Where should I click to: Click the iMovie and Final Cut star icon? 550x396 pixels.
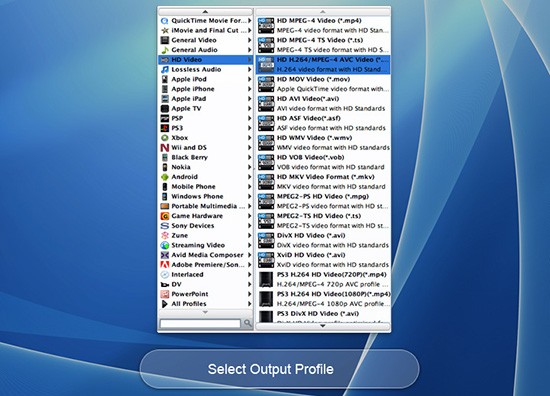[x=165, y=31]
